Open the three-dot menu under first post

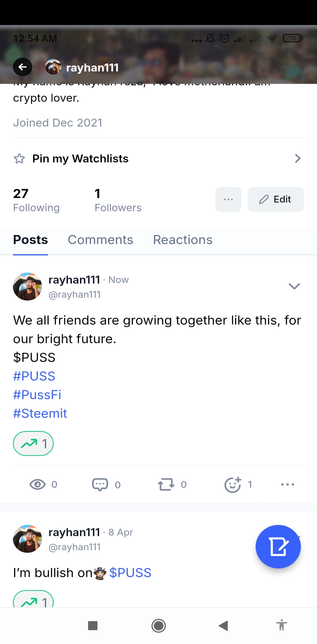[287, 484]
